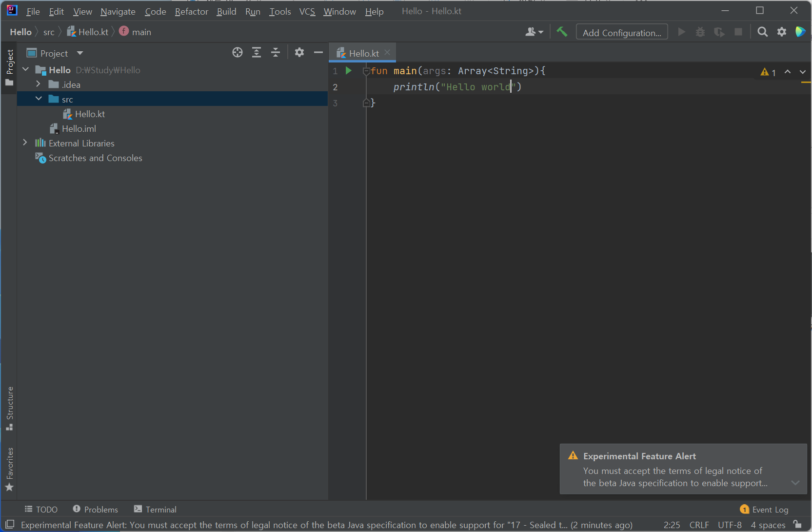Click Add Configuration button
The height and width of the screenshot is (532, 812).
622,32
